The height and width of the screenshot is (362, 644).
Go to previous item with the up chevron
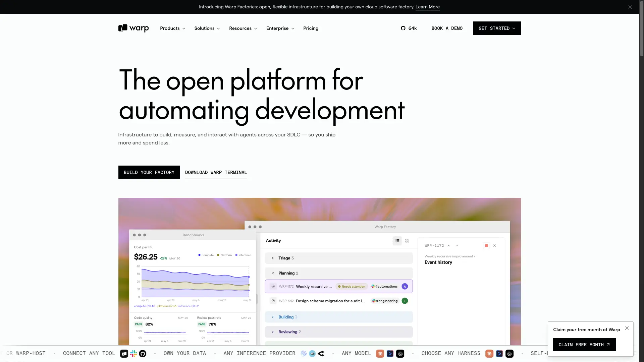(448, 246)
